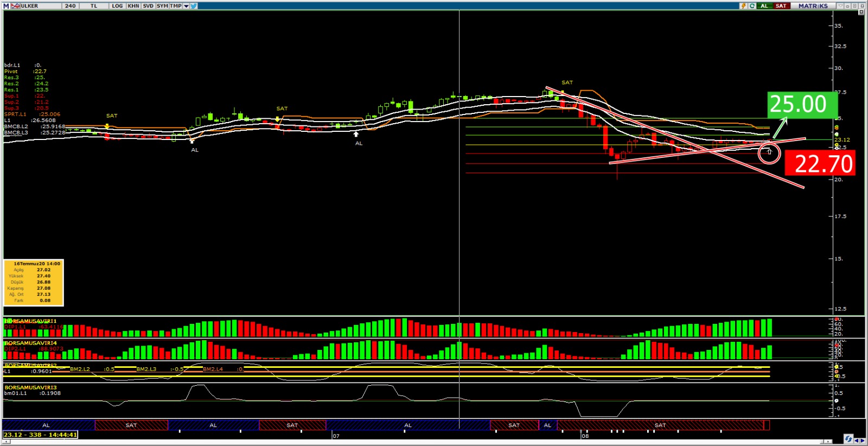This screenshot has width=868, height=446.
Task: Click the chart symbol icon beside ULKER
Action: (15, 6)
